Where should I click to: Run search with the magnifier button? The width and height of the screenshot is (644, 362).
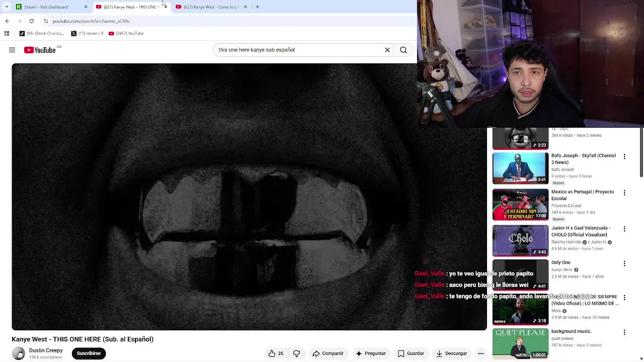point(404,50)
